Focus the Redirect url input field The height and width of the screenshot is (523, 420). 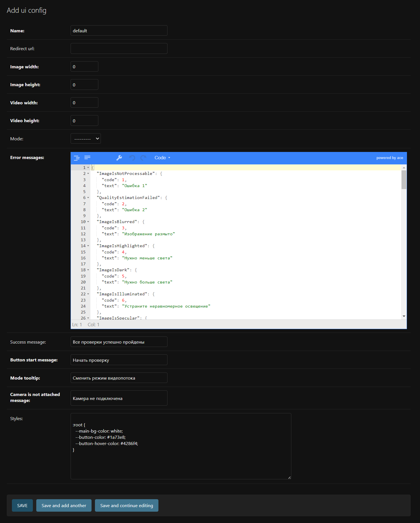[x=119, y=48]
